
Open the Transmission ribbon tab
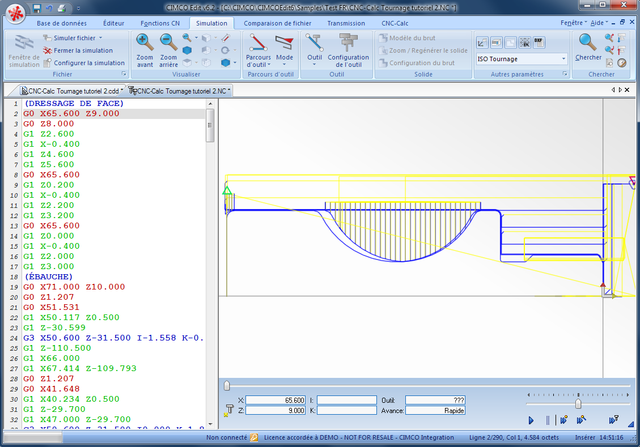pos(346,23)
